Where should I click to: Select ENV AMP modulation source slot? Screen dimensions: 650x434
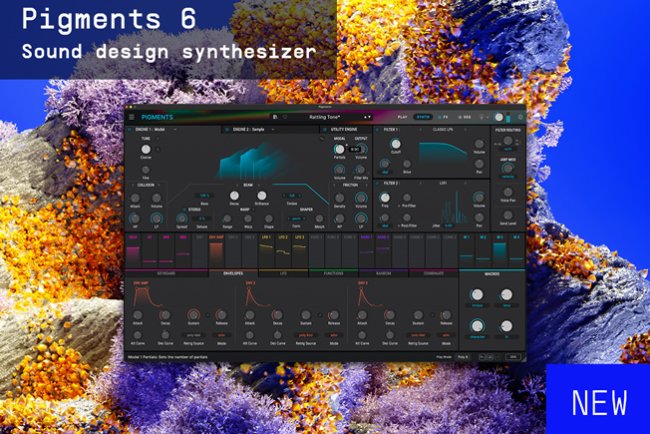coord(216,250)
